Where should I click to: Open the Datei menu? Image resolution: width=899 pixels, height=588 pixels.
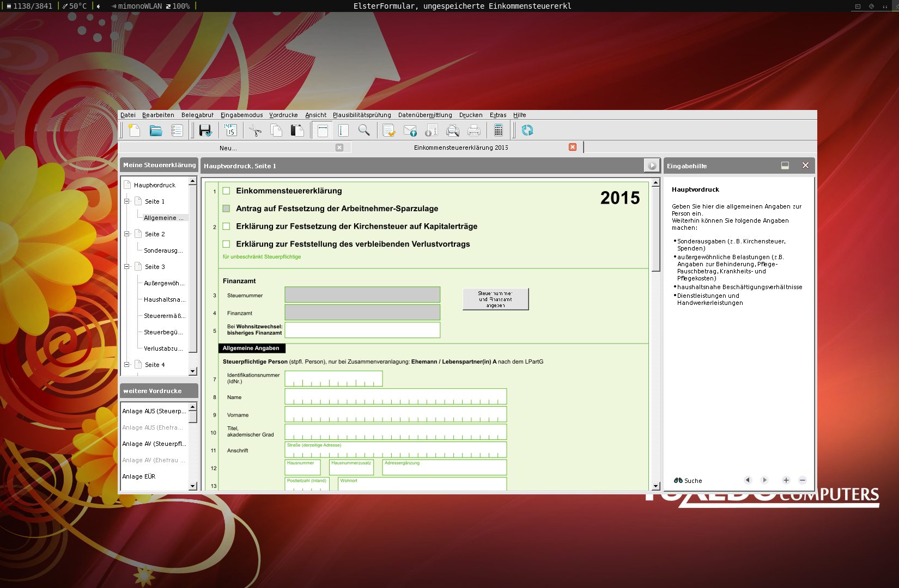(128, 115)
